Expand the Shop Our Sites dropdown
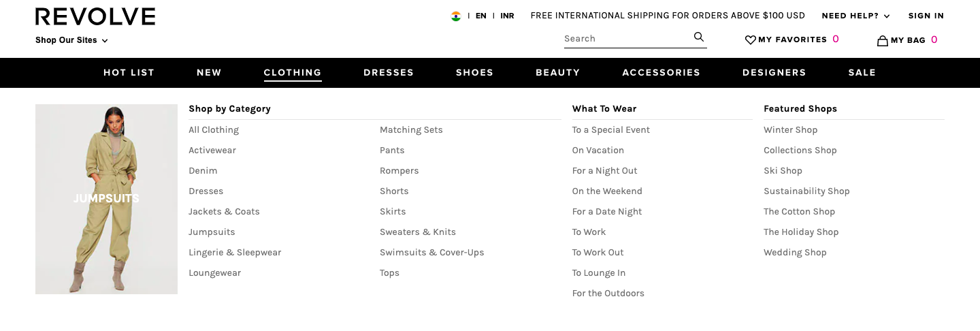The width and height of the screenshot is (980, 331). tap(71, 40)
